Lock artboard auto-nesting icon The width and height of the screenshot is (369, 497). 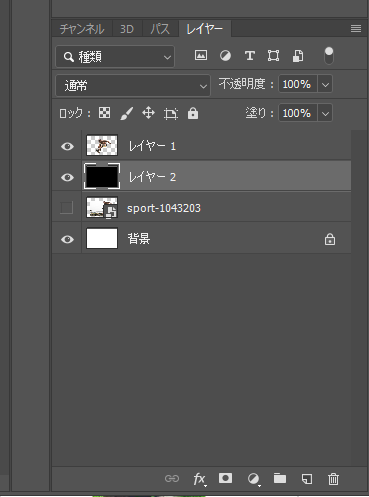tap(171, 114)
